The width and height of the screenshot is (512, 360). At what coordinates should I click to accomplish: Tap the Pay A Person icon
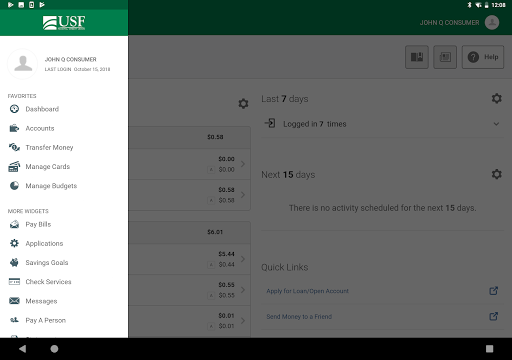coord(14,320)
